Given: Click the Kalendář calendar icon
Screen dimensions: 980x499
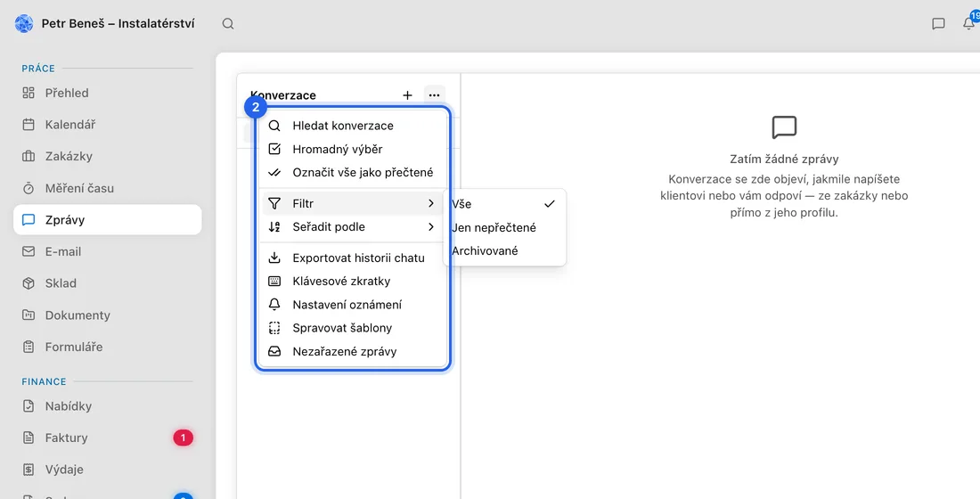Looking at the screenshot, I should [x=29, y=125].
